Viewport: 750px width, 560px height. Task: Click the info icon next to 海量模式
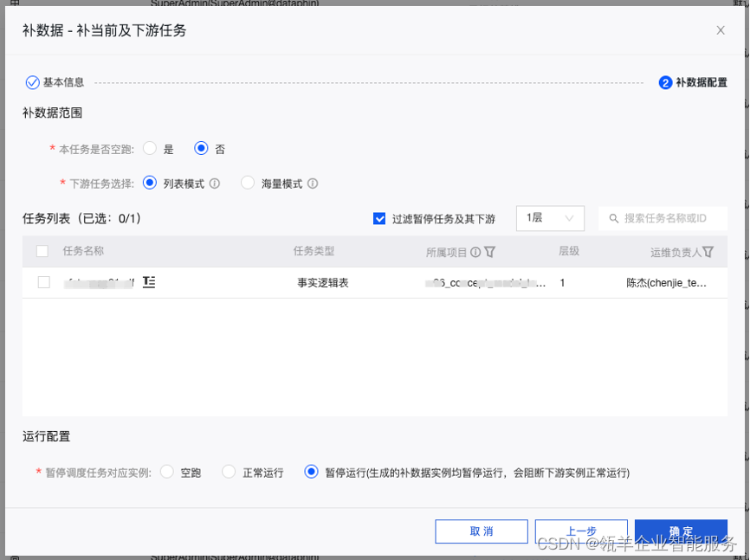[x=313, y=183]
